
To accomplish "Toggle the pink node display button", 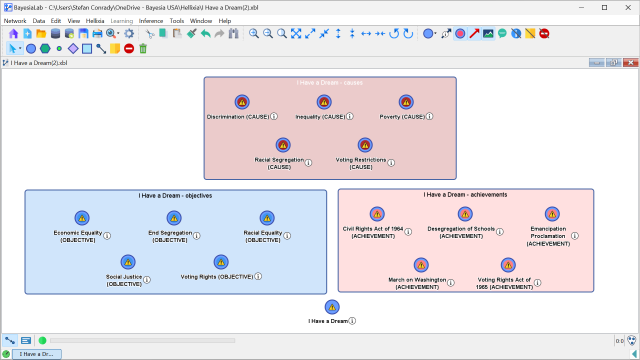I will click(460, 34).
